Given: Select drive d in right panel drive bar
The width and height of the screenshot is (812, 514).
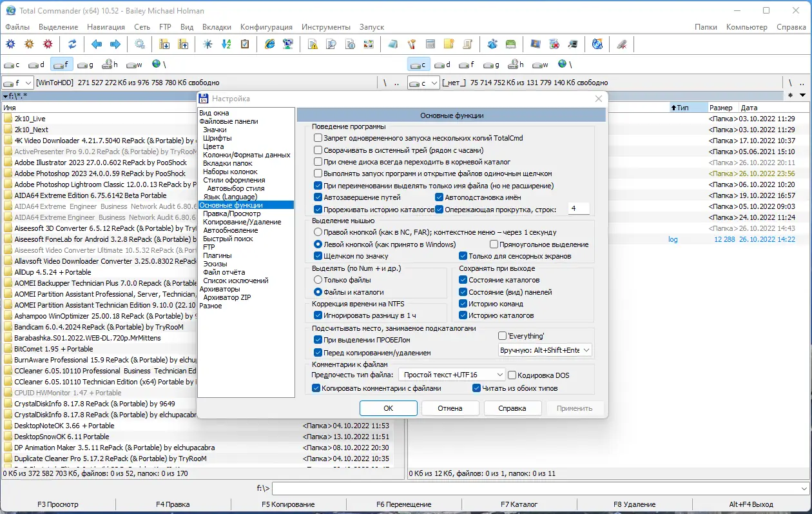Looking at the screenshot, I should (442, 64).
